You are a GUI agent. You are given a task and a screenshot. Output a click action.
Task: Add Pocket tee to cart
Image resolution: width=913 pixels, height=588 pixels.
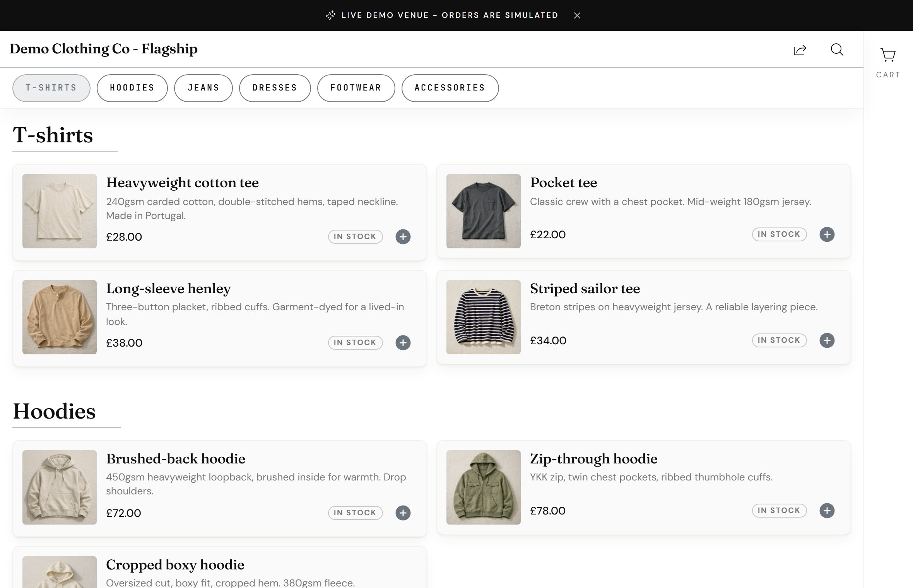coord(827,234)
